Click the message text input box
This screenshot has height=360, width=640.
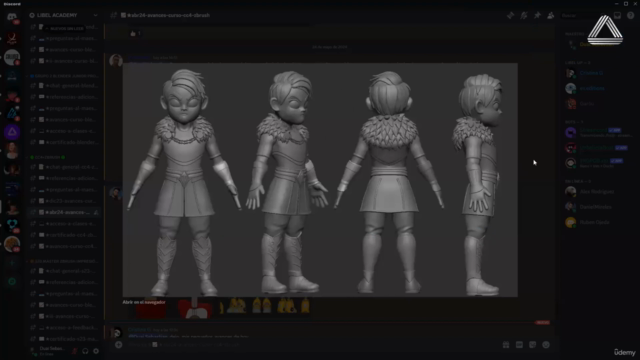coord(310,345)
